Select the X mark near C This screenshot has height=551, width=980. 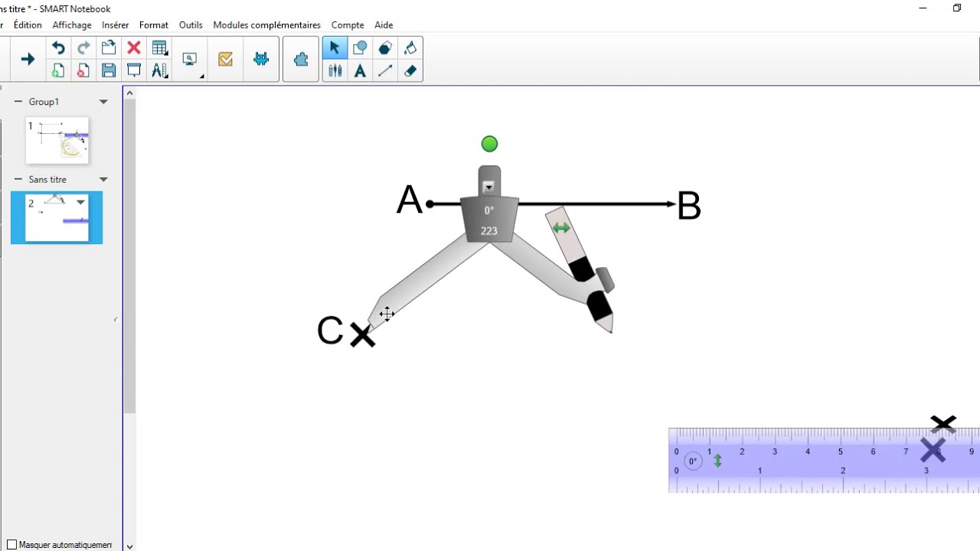[x=362, y=334]
